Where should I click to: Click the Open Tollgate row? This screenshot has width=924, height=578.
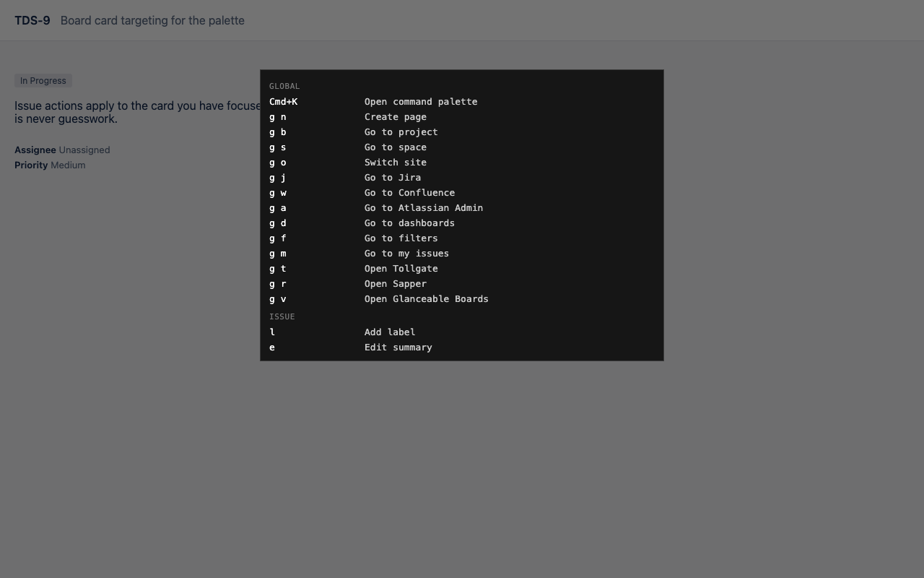pyautogui.click(x=462, y=269)
